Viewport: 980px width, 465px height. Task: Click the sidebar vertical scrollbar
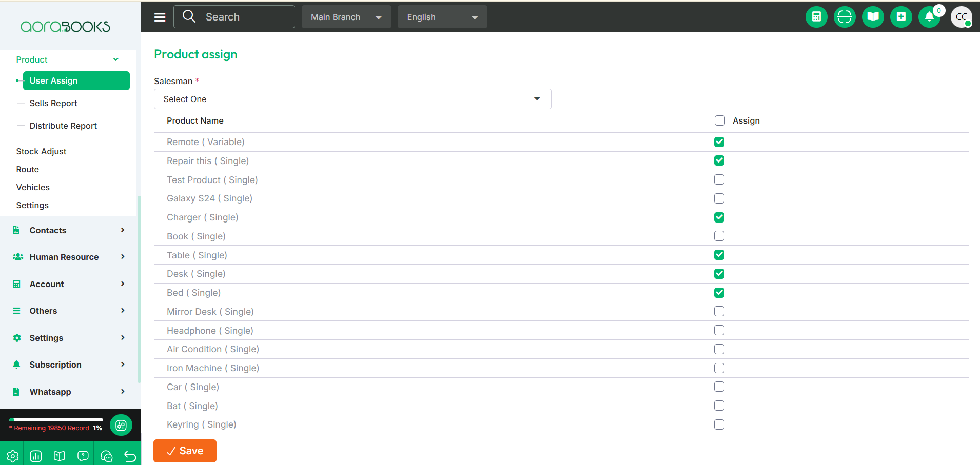(x=139, y=289)
